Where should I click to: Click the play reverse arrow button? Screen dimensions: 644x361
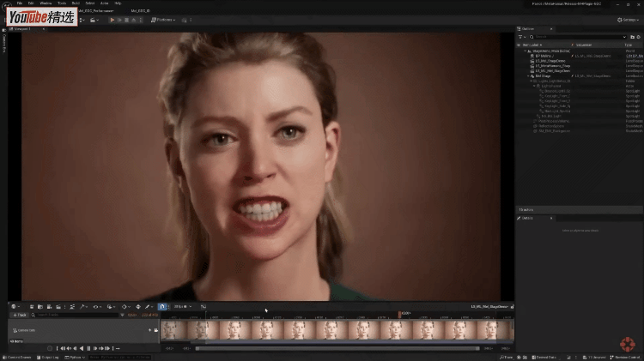click(82, 348)
